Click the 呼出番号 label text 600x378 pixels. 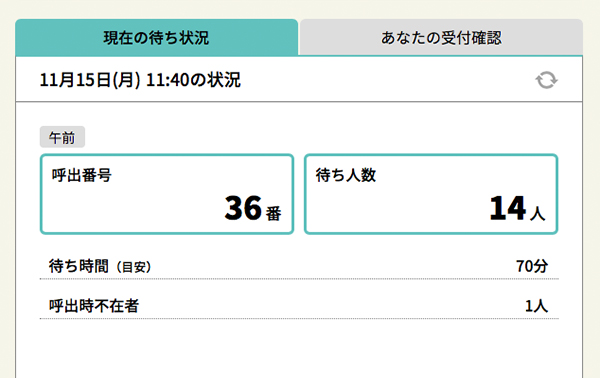82,175
